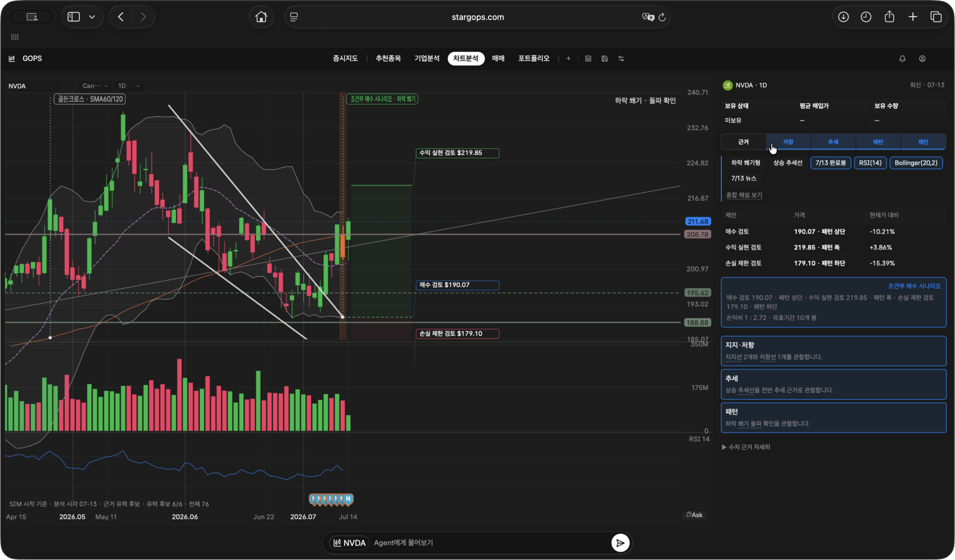The image size is (955, 560).
Task: Expand the sidebar tab group dropdown chevron
Action: 92,17
